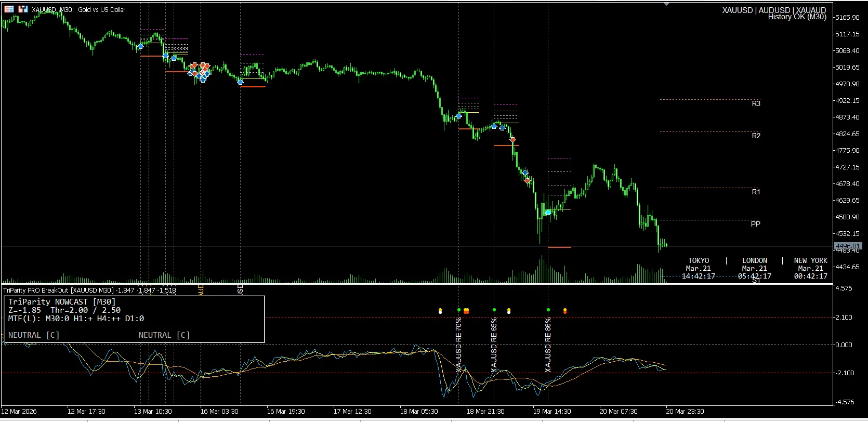Select the R1 pivot level label
The height and width of the screenshot is (422, 868).
pos(756,192)
